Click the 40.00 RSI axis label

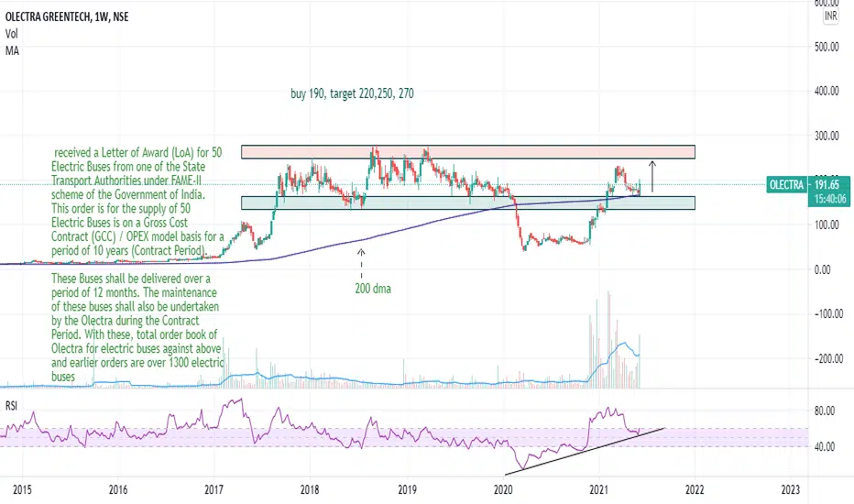point(825,447)
